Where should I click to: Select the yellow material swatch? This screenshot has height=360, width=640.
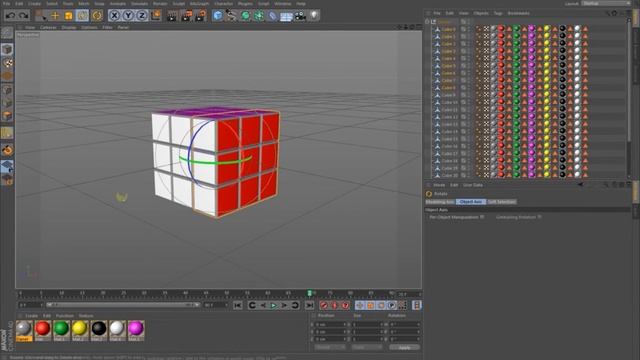point(80,330)
